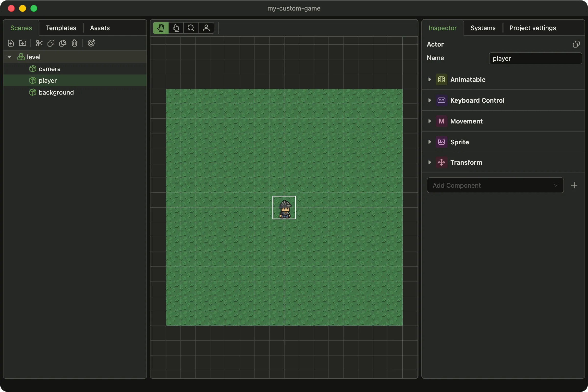This screenshot has width=588, height=392.
Task: Minimize the window with yellow button
Action: point(23,8)
